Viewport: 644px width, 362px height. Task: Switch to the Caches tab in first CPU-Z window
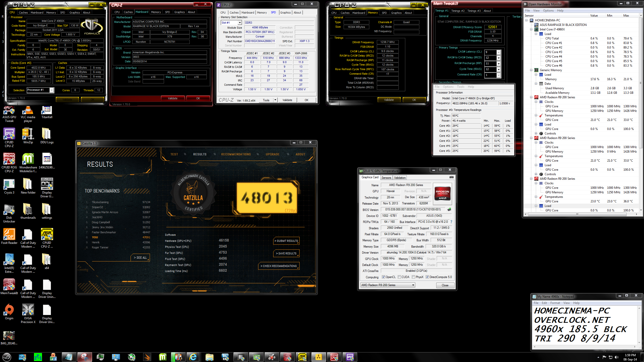pyautogui.click(x=23, y=13)
